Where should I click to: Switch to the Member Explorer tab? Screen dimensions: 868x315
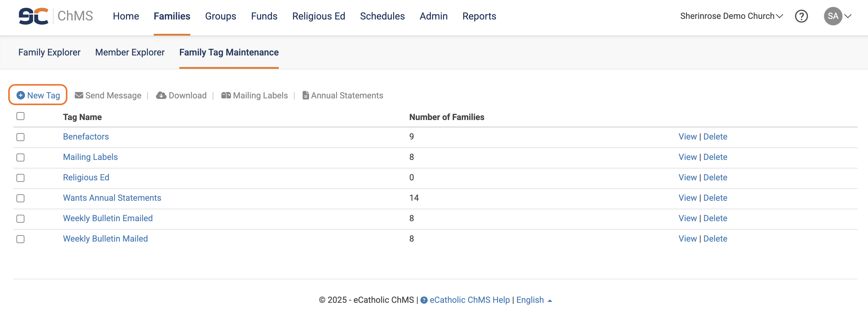(x=130, y=52)
